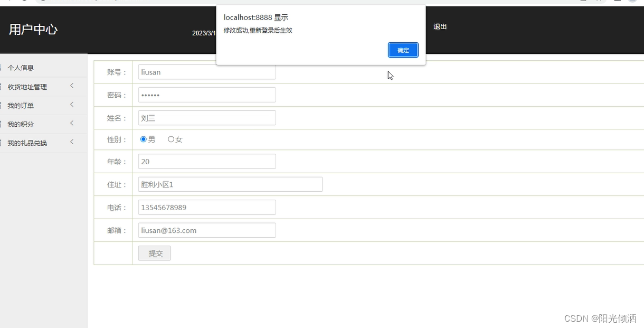Open the 个人信息 menu item
Screen dimensions: 644x328
coord(22,67)
